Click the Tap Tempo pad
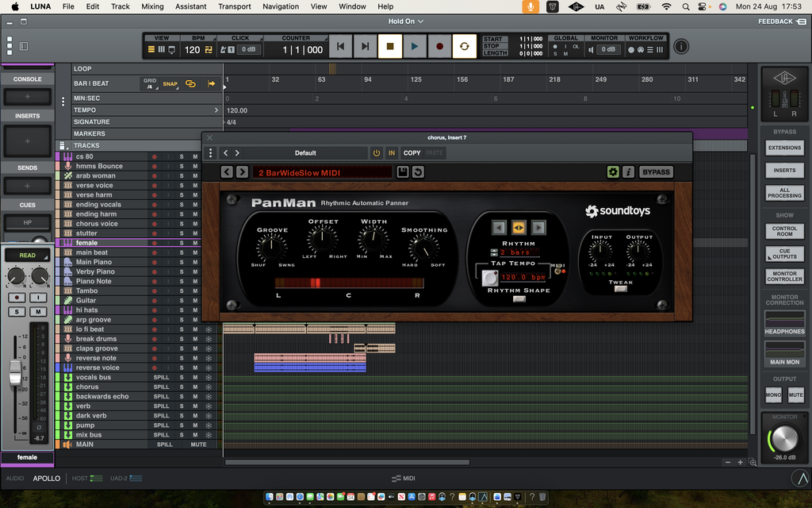 pos(490,278)
